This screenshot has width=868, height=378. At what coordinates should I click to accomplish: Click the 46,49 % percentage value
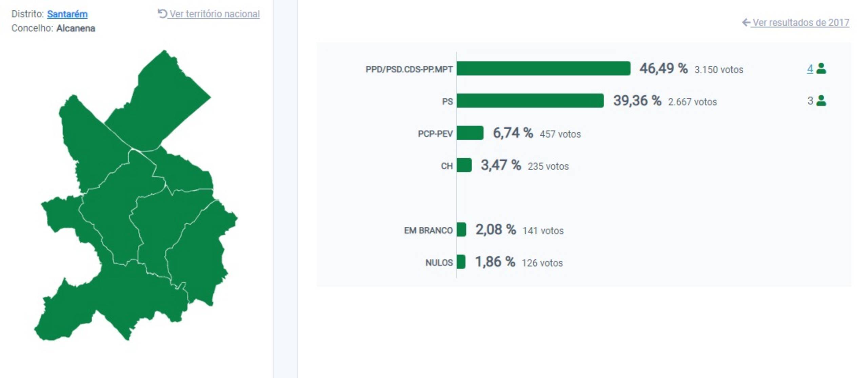click(x=663, y=68)
